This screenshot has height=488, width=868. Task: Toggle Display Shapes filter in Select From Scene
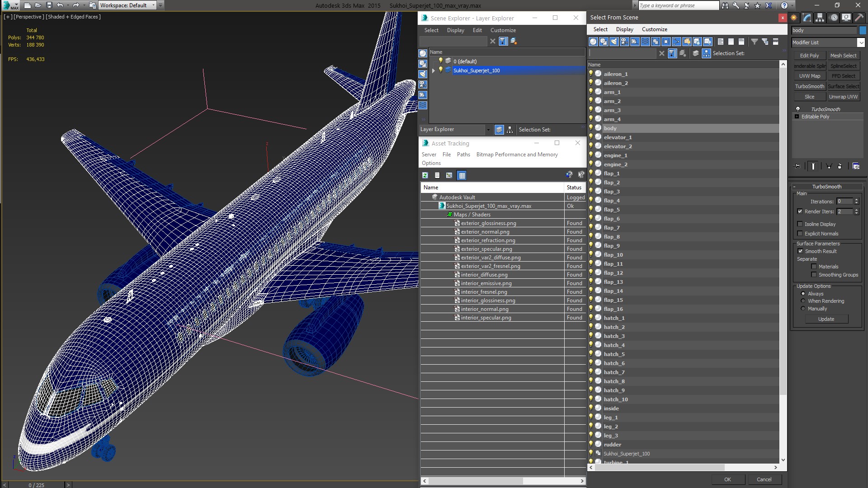604,42
